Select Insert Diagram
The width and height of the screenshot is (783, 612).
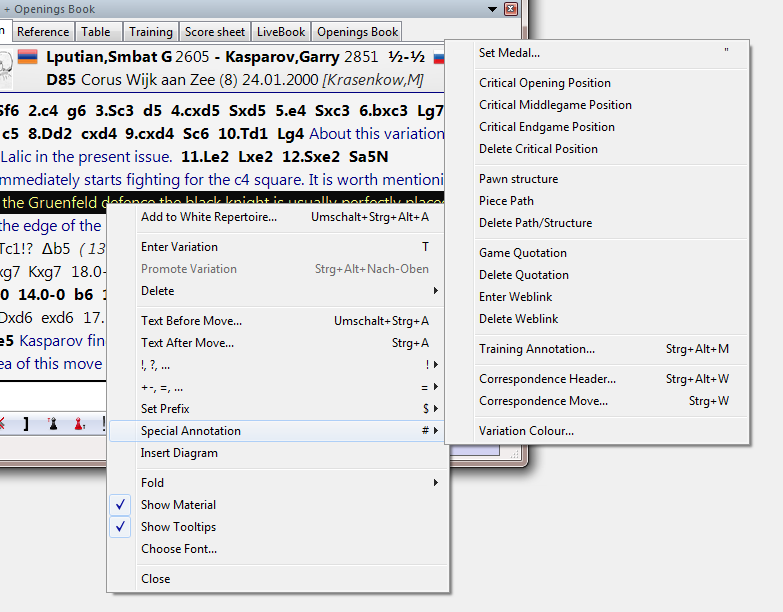coord(278,453)
